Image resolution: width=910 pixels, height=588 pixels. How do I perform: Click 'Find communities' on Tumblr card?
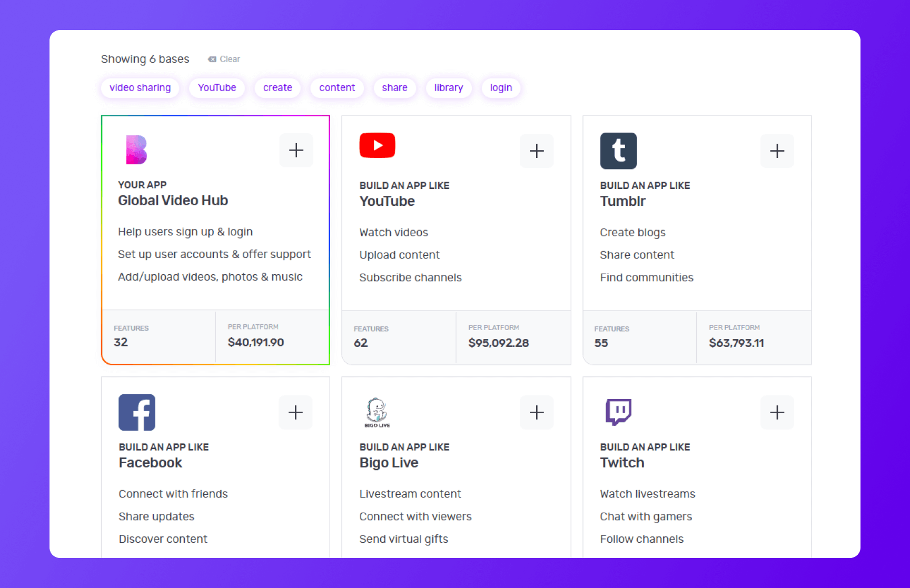(647, 277)
